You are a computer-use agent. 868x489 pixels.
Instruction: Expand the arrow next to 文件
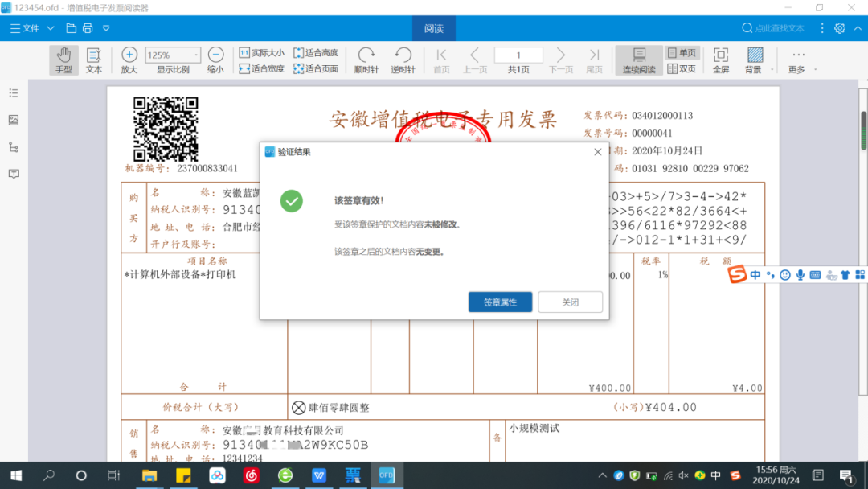coord(51,28)
